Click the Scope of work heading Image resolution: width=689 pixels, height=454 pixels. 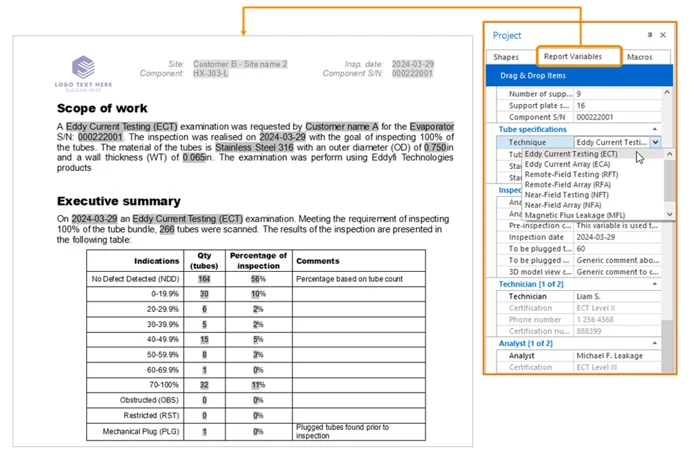tap(102, 108)
